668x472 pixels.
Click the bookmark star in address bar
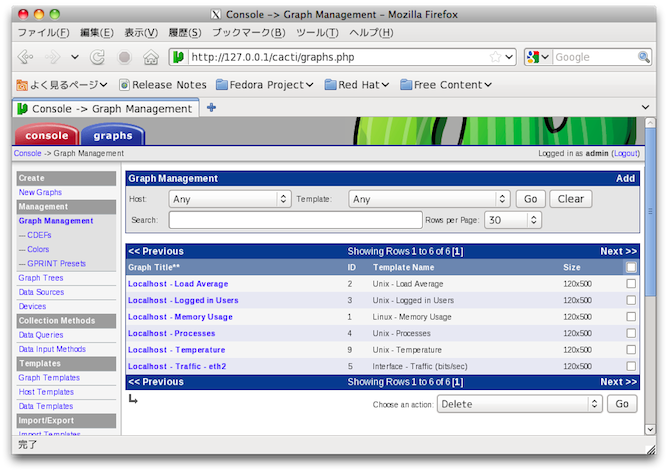coord(495,58)
